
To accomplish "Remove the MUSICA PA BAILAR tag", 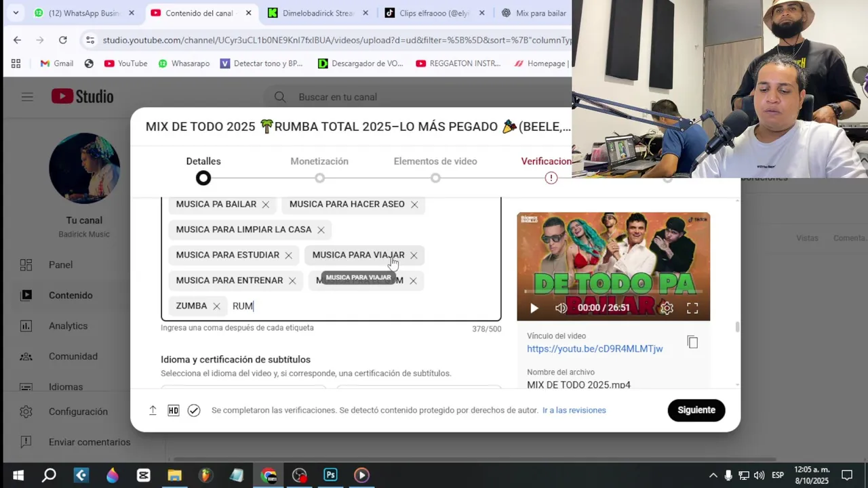I will coord(266,204).
